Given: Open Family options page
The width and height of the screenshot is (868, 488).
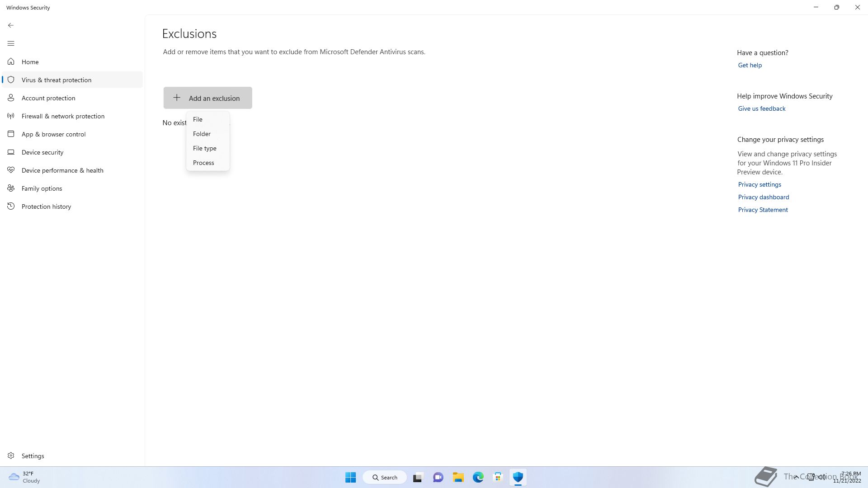Looking at the screenshot, I should click(72, 188).
